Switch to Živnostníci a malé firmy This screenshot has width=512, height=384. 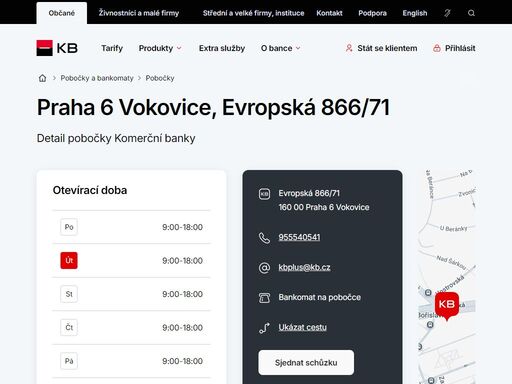tap(139, 13)
